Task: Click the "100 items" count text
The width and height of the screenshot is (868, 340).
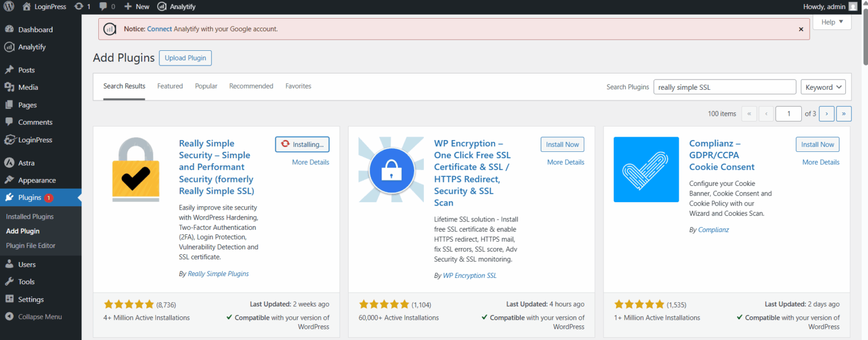Action: [722, 114]
